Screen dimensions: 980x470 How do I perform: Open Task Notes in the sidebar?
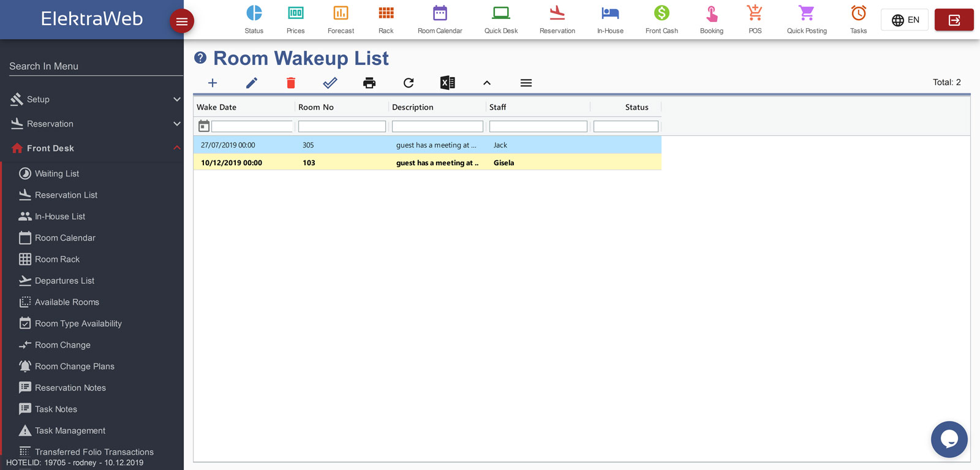pyautogui.click(x=56, y=409)
